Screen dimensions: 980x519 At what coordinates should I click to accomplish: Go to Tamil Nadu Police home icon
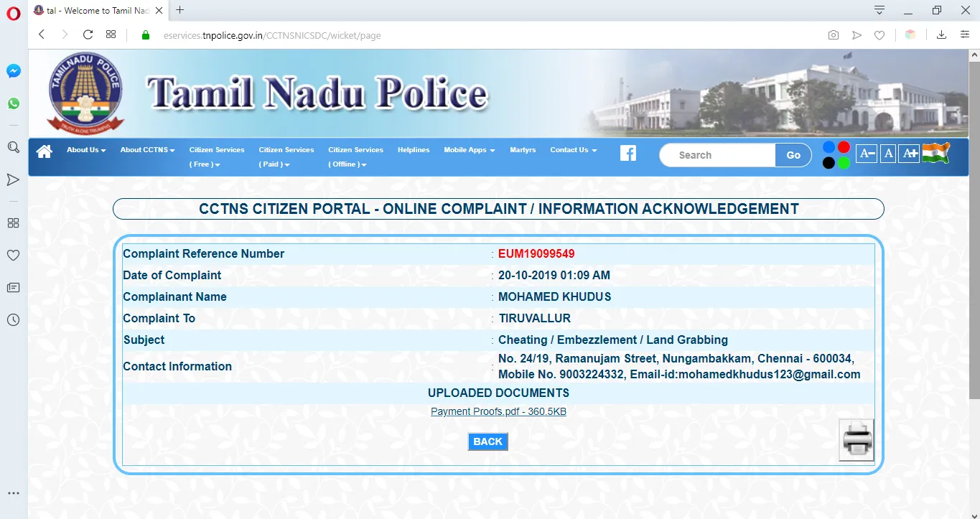click(45, 151)
